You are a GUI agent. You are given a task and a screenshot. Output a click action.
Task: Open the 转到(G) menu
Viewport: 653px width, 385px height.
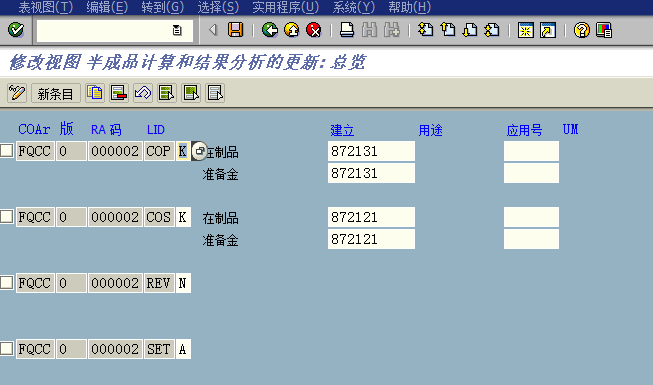click(162, 7)
